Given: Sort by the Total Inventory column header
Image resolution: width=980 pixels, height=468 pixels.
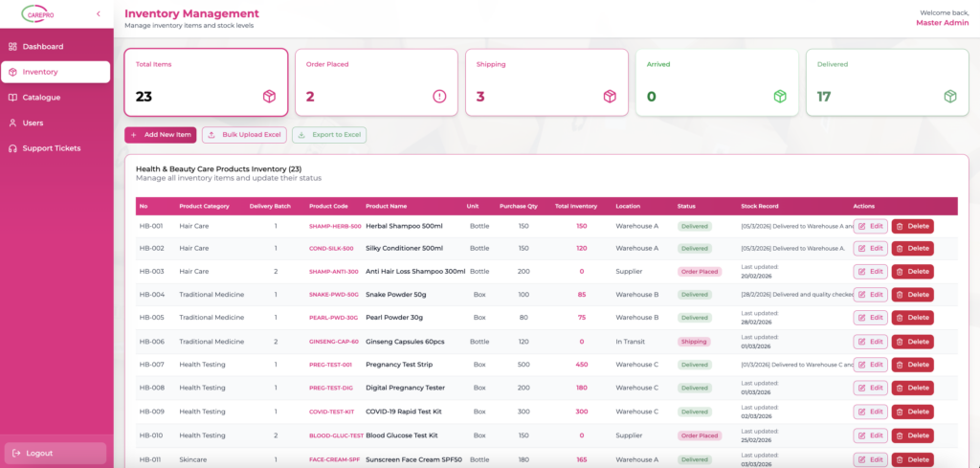Looking at the screenshot, I should [x=576, y=206].
